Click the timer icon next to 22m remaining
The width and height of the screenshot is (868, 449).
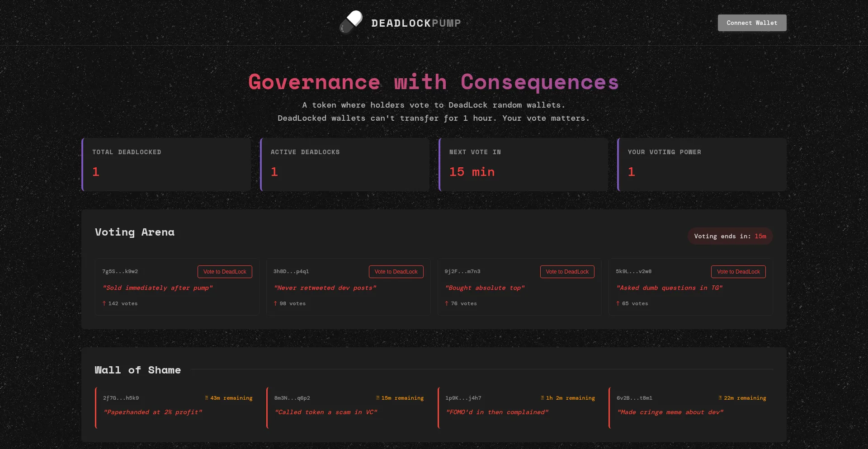pyautogui.click(x=720, y=398)
